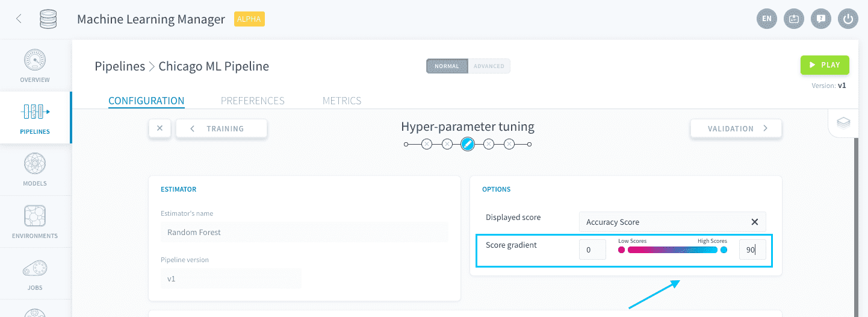Click the score gradient color bar
The height and width of the screenshot is (317, 868).
(672, 250)
